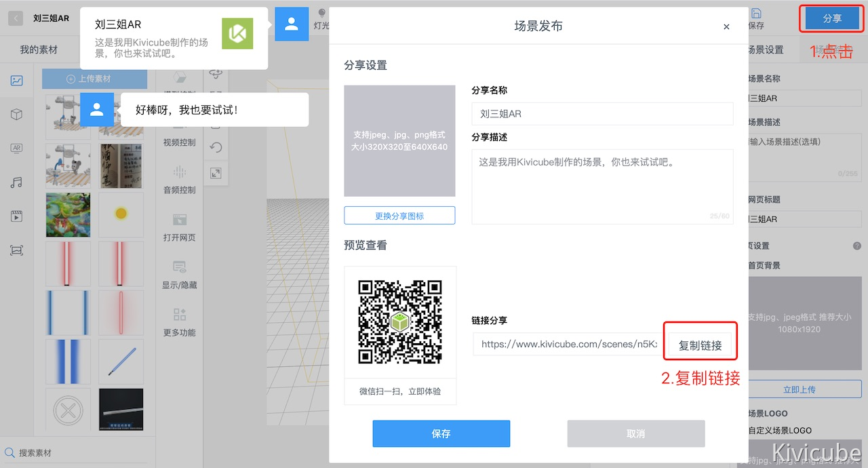Click the grey share image placeholder 支持jpeg、jpg、png格式
Viewport: 868px width, 468px height.
click(x=399, y=141)
